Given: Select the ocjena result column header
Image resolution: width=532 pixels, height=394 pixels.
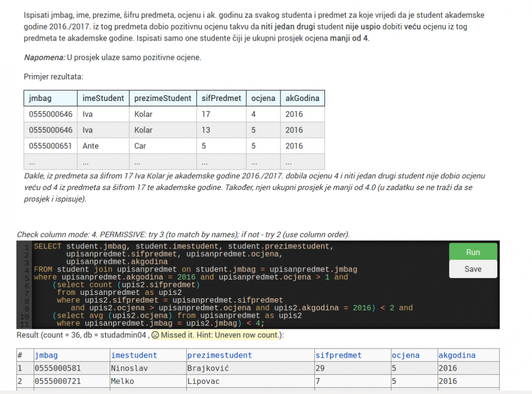Looking at the screenshot, I should [414, 355].
